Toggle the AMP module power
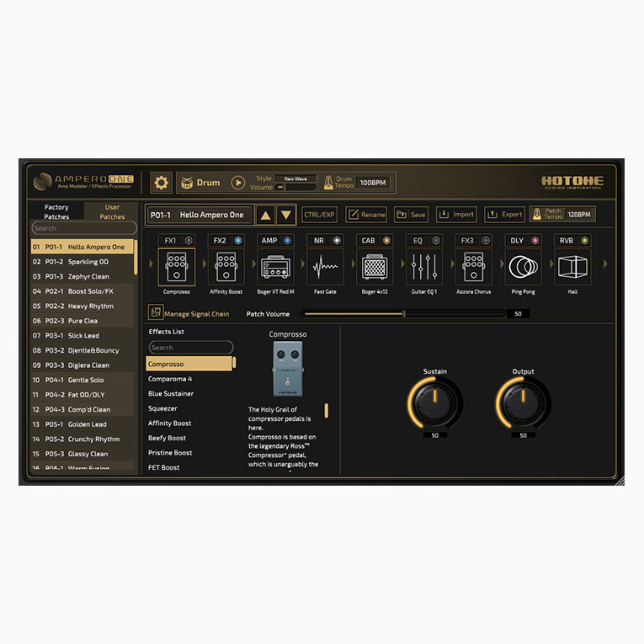The width and height of the screenshot is (644, 644). [x=288, y=241]
